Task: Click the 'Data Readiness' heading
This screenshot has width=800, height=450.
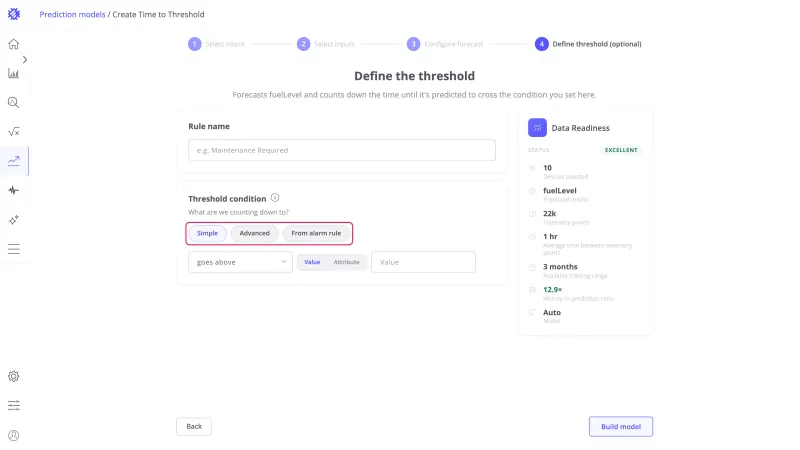Action: [581, 128]
